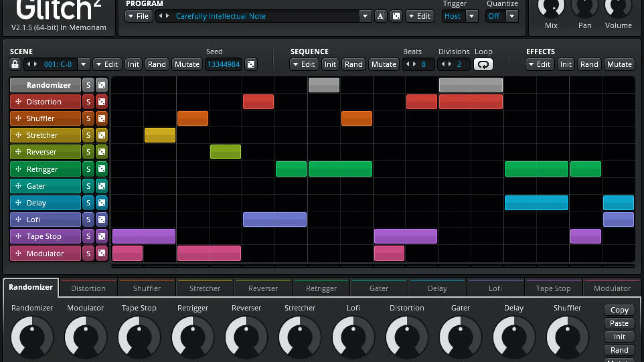
Task: Open the Delay tab
Action: click(x=438, y=288)
